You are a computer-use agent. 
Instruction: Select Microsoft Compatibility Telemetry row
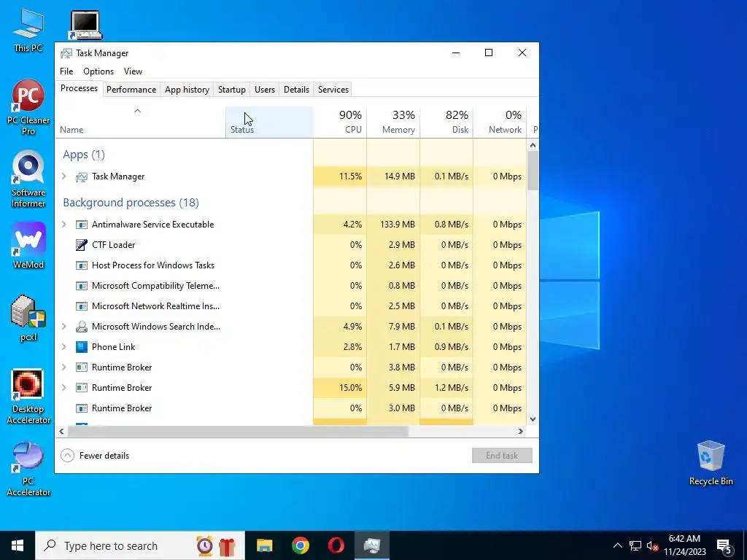(290, 286)
